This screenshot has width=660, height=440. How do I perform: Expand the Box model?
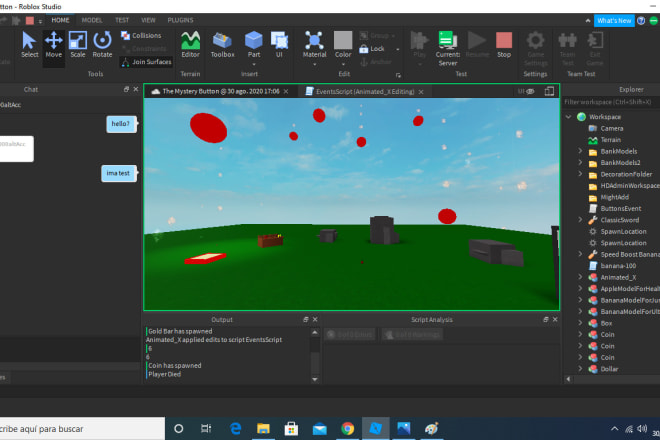pyautogui.click(x=580, y=323)
